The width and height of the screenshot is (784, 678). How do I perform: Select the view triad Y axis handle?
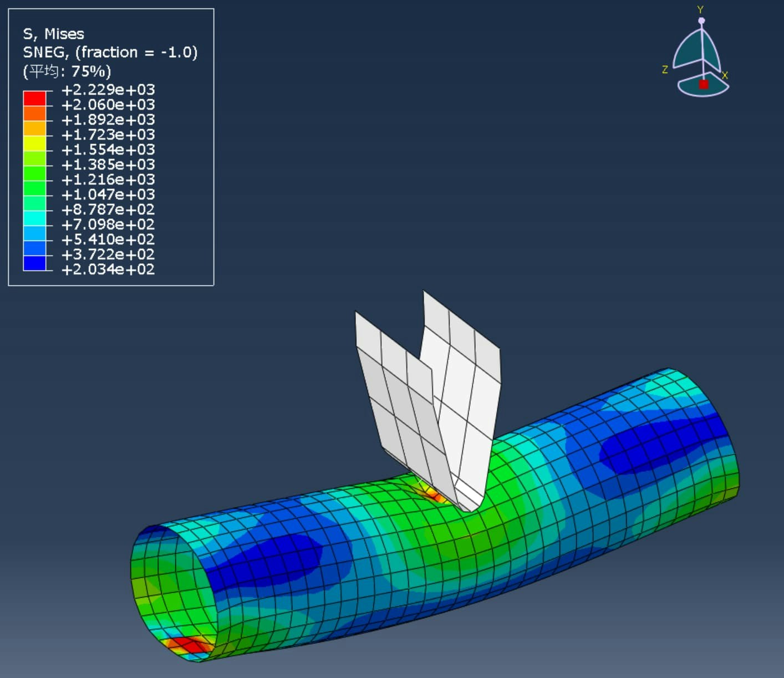click(701, 21)
